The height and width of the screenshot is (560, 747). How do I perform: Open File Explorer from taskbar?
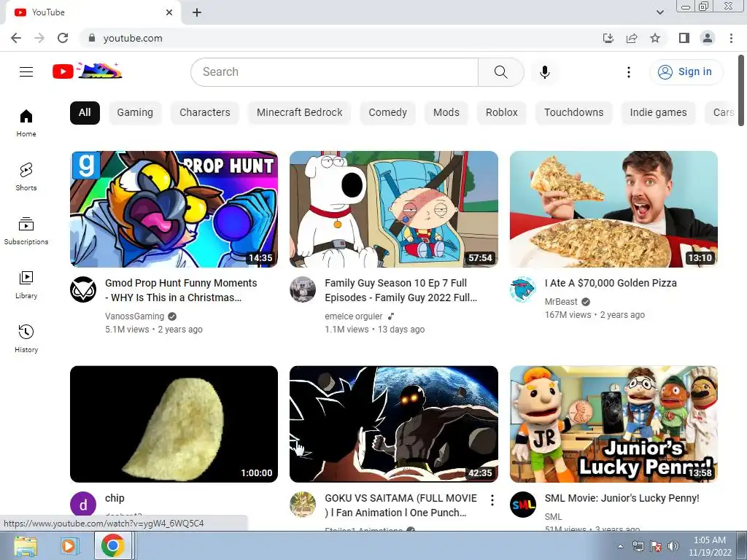[x=26, y=546]
